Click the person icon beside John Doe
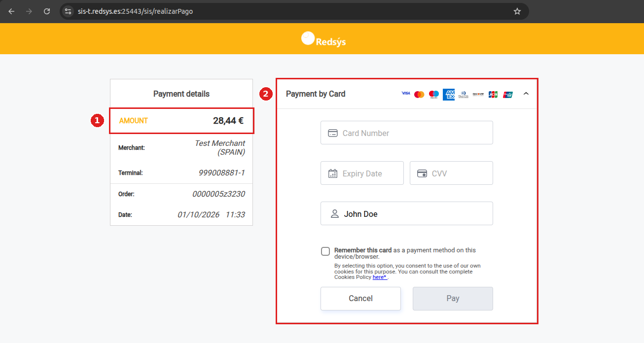Viewport: 644px width, 343px height. (335, 214)
